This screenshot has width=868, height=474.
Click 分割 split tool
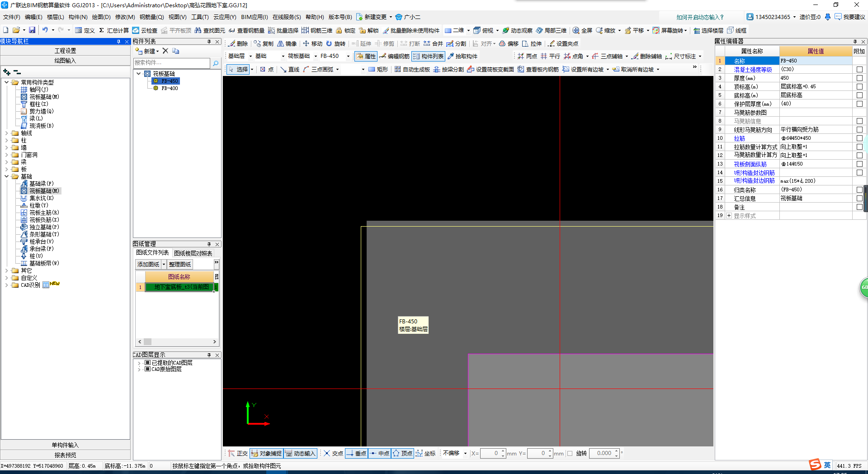tap(456, 43)
